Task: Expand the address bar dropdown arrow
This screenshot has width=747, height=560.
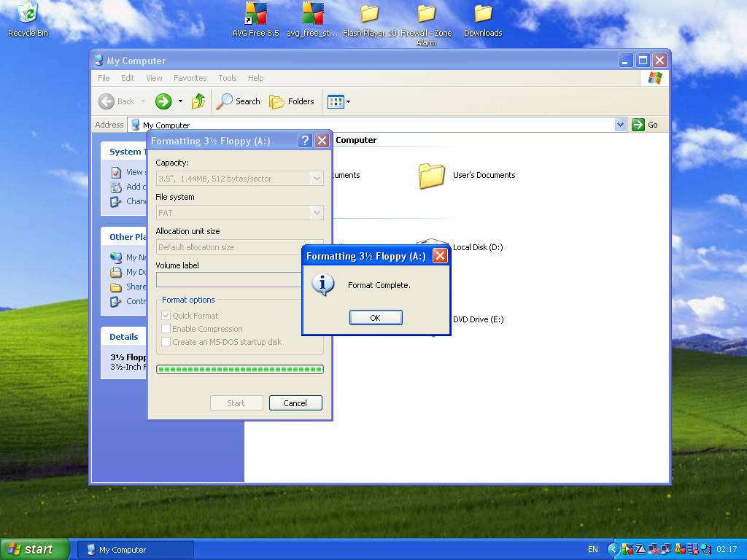Action: (x=620, y=125)
